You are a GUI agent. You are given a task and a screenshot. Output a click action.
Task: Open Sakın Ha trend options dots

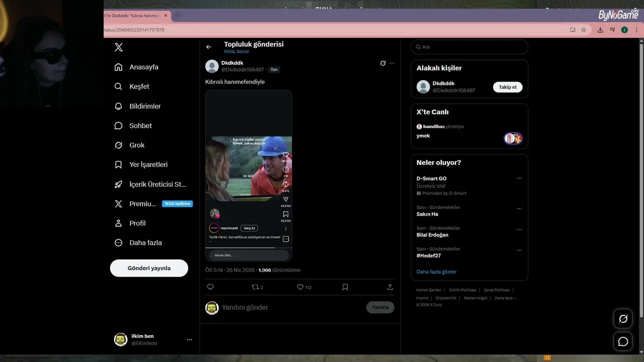point(519,209)
